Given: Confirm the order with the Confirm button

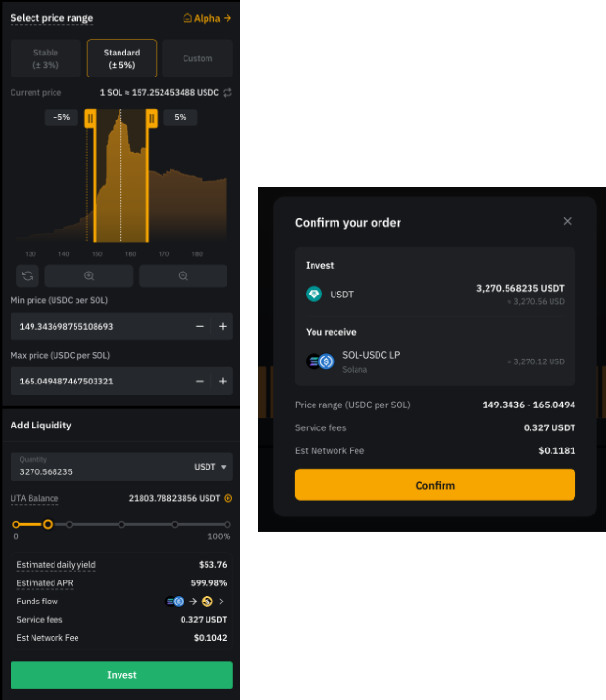Looking at the screenshot, I should point(435,485).
